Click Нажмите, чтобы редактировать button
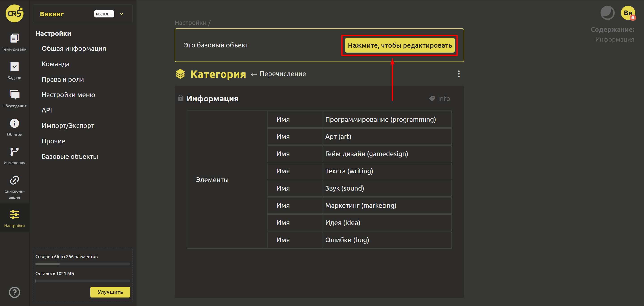The width and height of the screenshot is (644, 306). (400, 45)
